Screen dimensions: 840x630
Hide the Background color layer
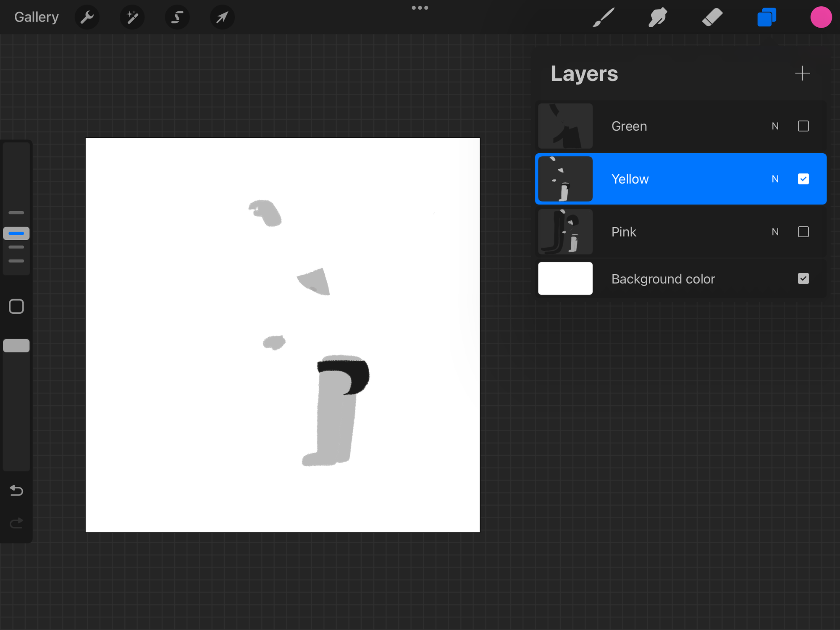tap(803, 278)
